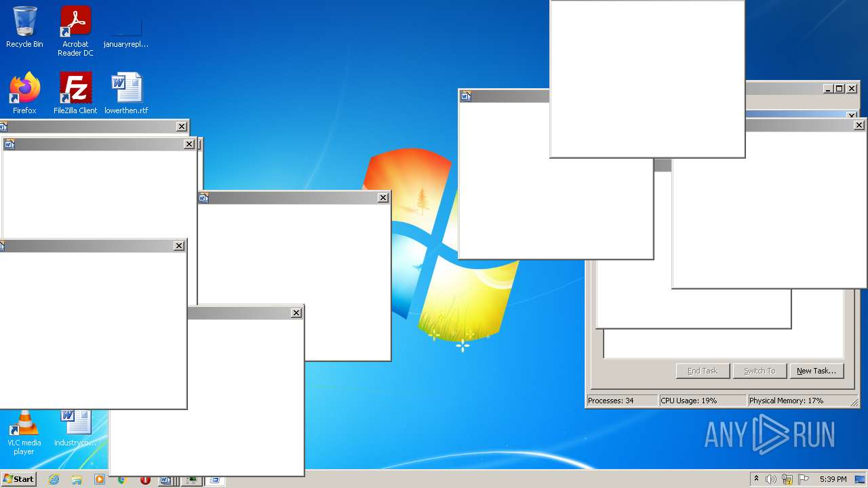The image size is (868, 488).
Task: Click the End Task button
Action: point(703,371)
